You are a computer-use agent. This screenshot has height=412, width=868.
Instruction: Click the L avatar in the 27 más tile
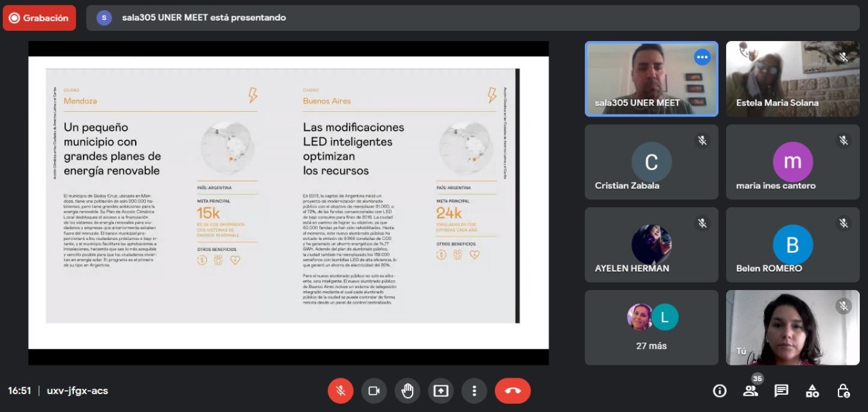coord(664,317)
